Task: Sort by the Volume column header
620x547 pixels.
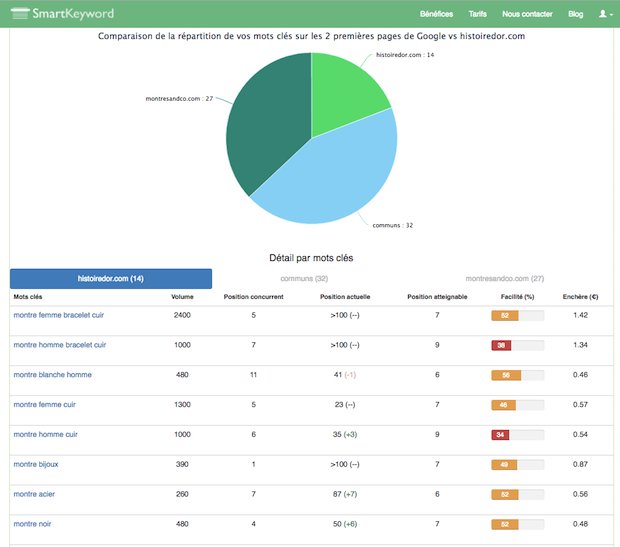Action: (x=182, y=297)
